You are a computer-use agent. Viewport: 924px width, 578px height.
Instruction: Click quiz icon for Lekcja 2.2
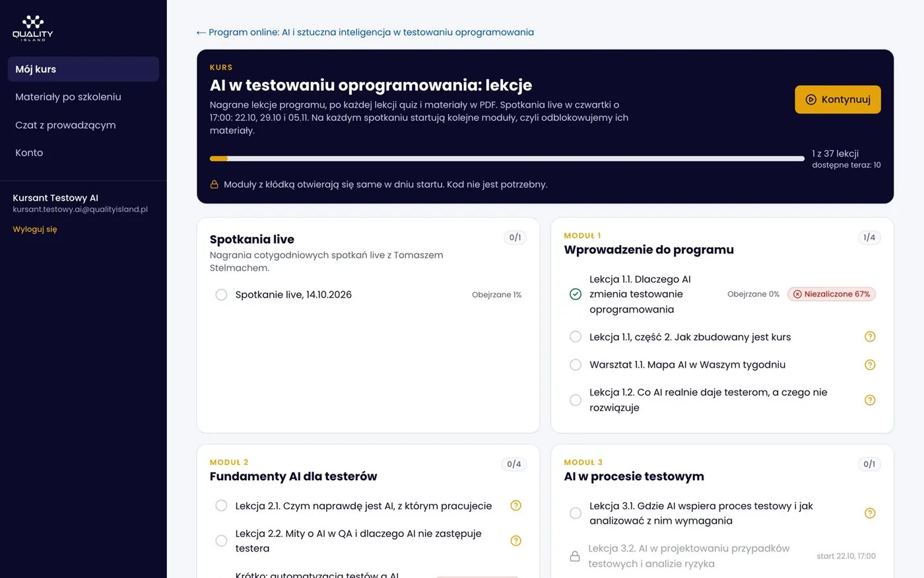(516, 540)
